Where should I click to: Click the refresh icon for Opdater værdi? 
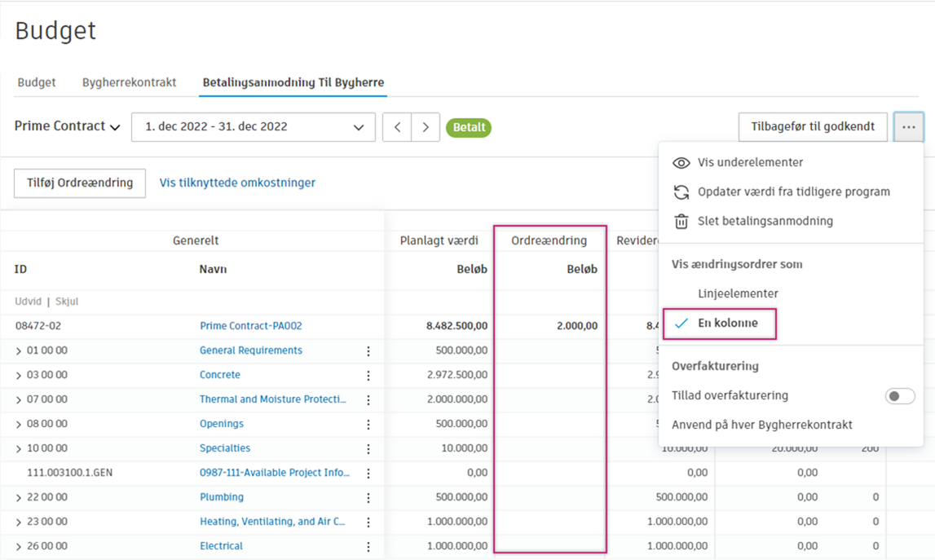(x=681, y=192)
